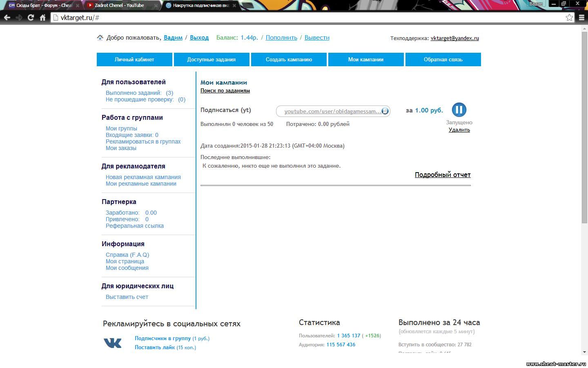Click the browser back arrow
The height and width of the screenshot is (368, 588).
tap(7, 18)
